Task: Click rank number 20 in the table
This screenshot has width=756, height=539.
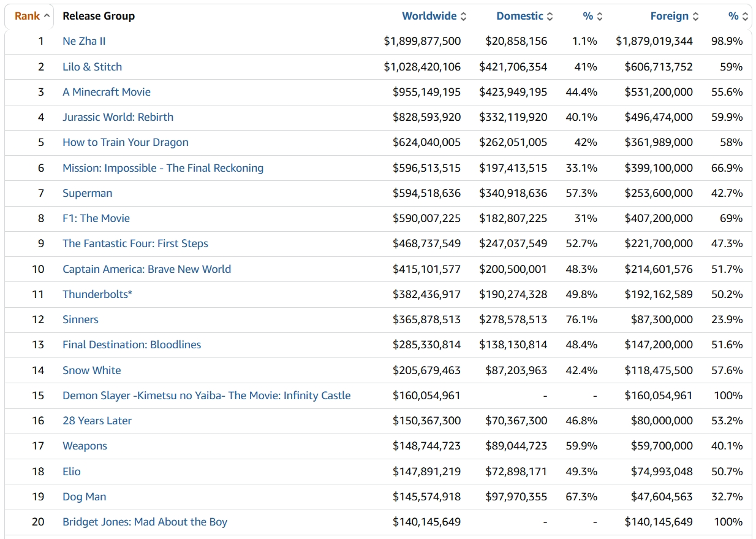Action: coord(38,522)
